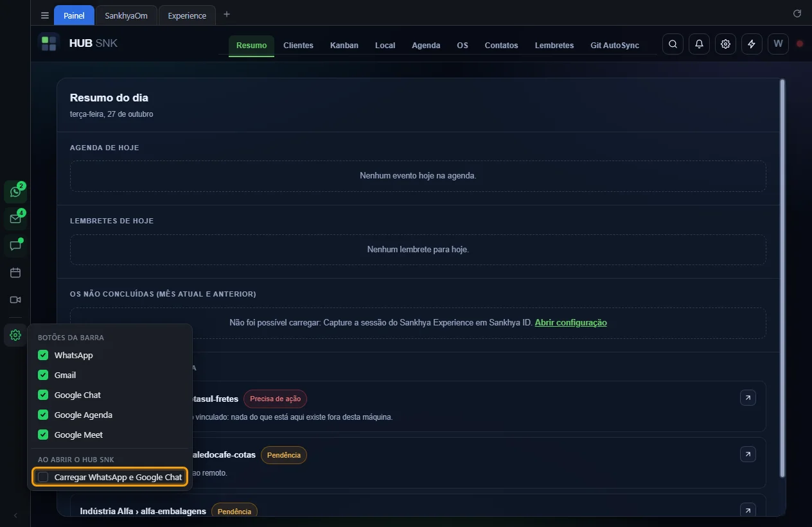
Task: Click the text "Nenhum evento hoje na agenda."
Action: (x=418, y=176)
